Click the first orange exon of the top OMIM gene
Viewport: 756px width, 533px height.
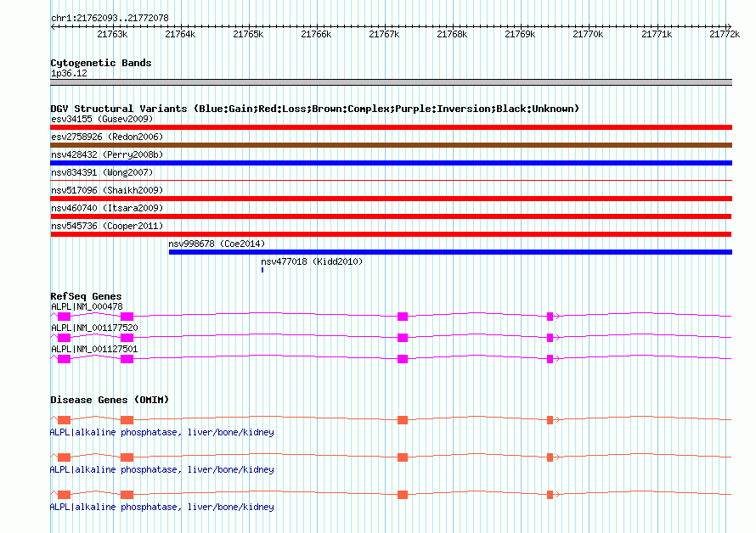64,420
